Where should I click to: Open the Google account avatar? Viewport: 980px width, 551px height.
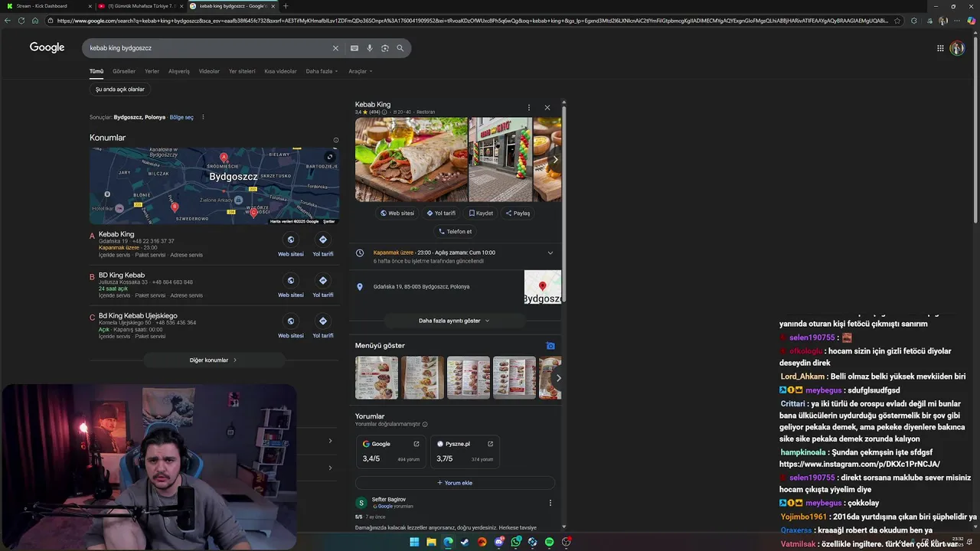click(957, 48)
